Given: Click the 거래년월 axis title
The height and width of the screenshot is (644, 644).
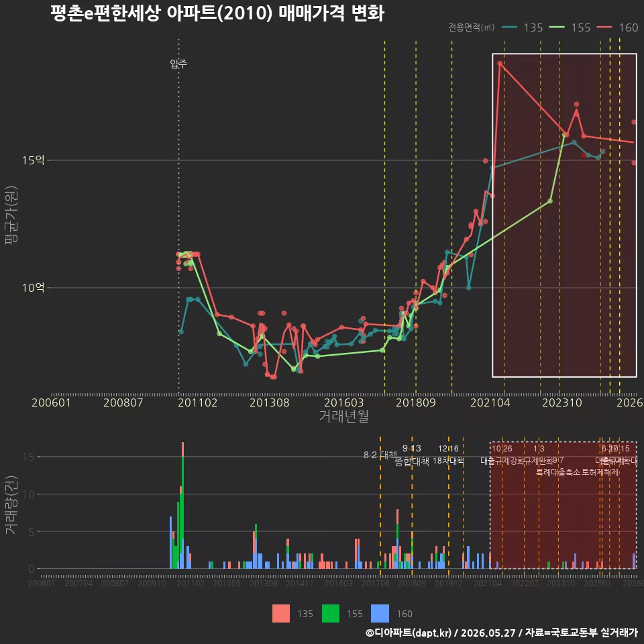Looking at the screenshot, I should (x=343, y=416).
